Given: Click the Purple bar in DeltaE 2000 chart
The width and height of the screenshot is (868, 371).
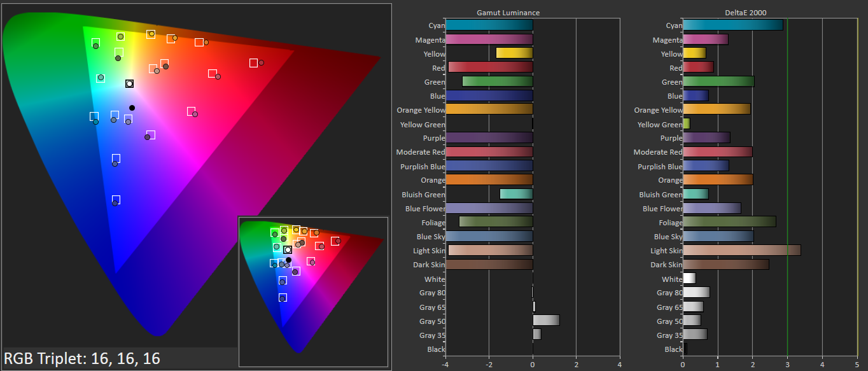Looking at the screenshot, I should 706,138.
